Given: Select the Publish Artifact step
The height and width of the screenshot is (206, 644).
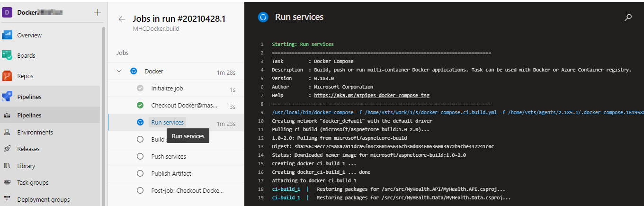Looking at the screenshot, I should click(176, 173).
